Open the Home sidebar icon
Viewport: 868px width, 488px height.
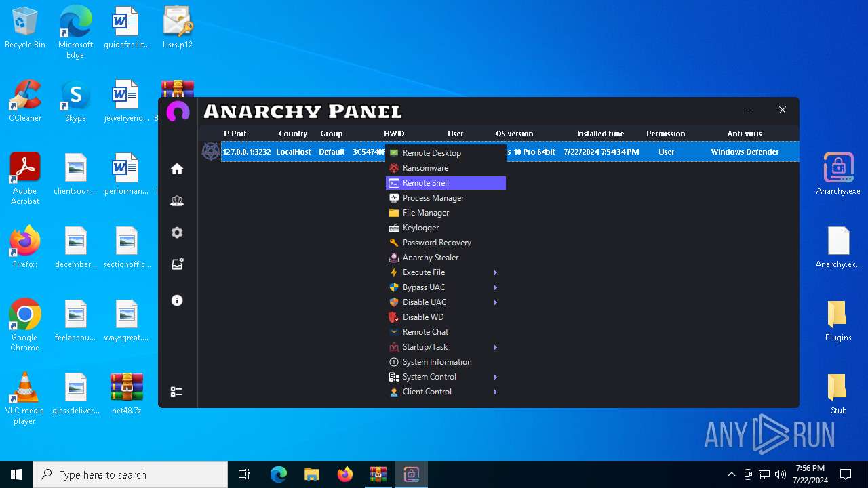click(x=177, y=169)
